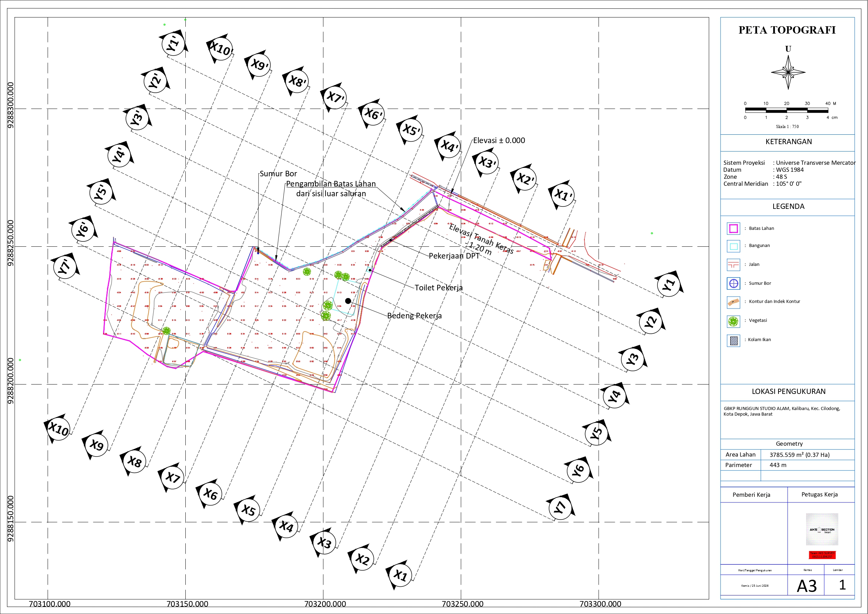Click the KETERANGAN section heading
Viewport: 868px width, 614px height.
[789, 141]
